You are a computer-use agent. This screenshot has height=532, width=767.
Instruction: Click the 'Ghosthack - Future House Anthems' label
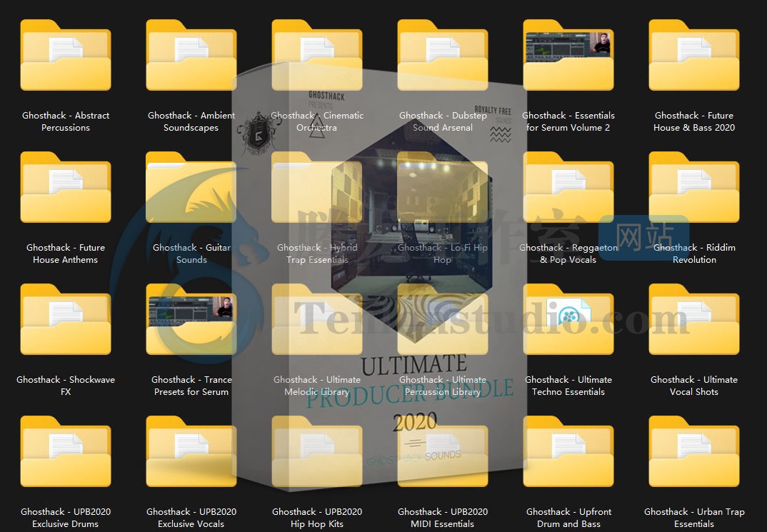(66, 254)
